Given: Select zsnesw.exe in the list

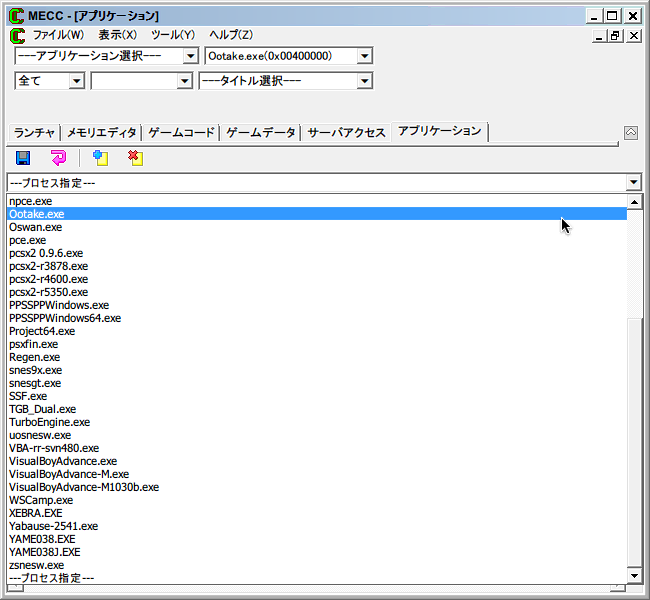Looking at the screenshot, I should click(317, 565).
